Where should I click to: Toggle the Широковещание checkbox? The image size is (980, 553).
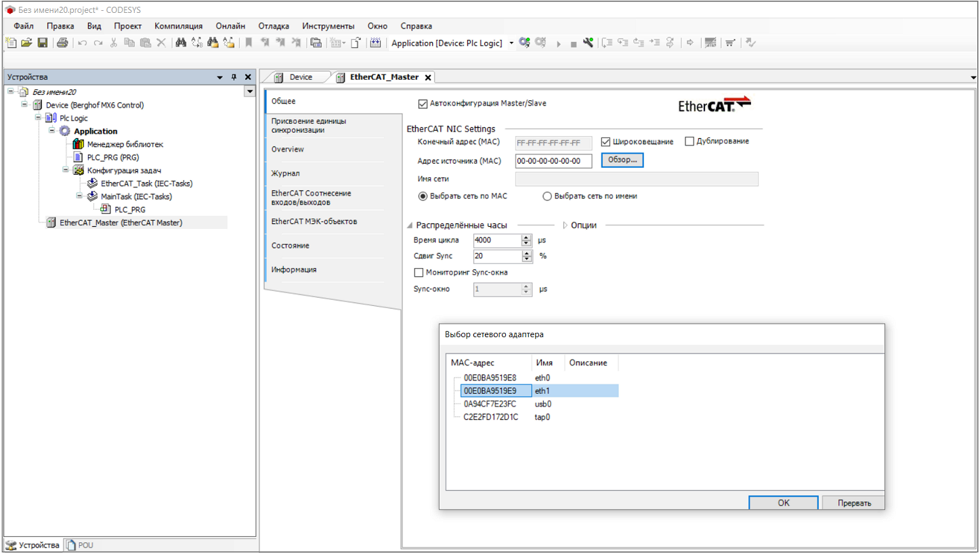pyautogui.click(x=606, y=141)
